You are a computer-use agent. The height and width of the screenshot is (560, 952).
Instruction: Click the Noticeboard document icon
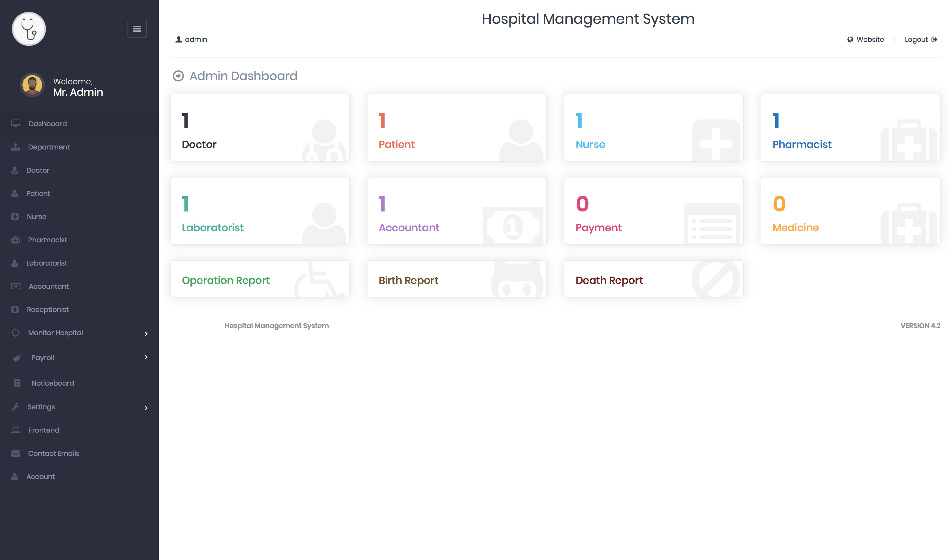click(x=17, y=383)
